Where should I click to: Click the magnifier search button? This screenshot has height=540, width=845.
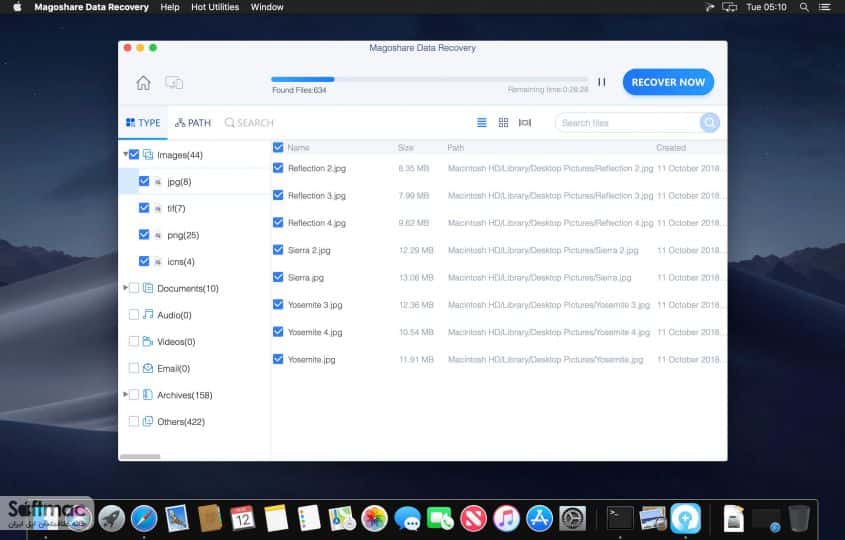point(710,123)
